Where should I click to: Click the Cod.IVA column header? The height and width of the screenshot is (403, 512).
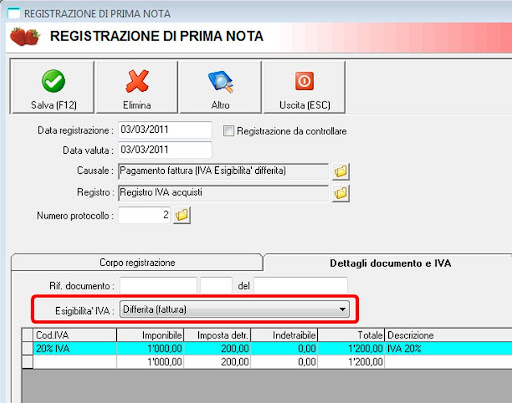pos(75,335)
